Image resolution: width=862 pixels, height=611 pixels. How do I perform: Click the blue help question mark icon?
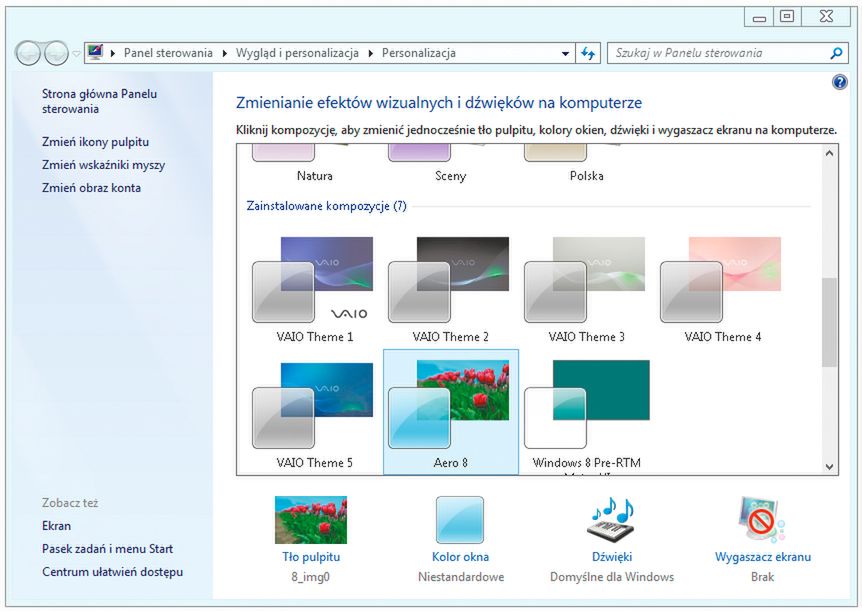pyautogui.click(x=839, y=82)
